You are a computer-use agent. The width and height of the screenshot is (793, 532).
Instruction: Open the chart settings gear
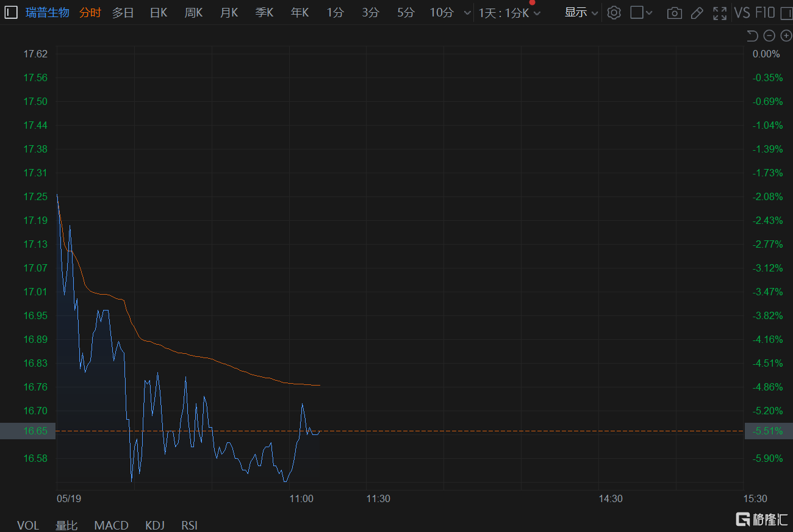[614, 12]
